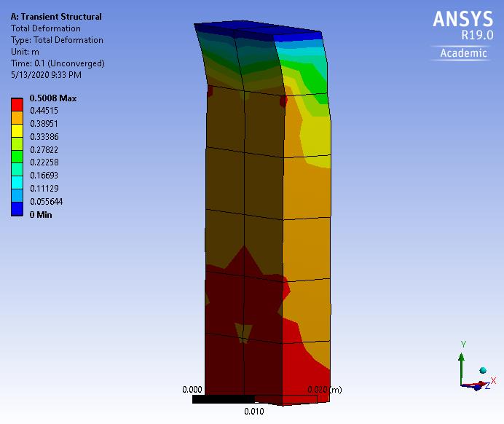Click the 'Type: Total Deformation' line
The height and width of the screenshot is (424, 504).
[x=57, y=40]
